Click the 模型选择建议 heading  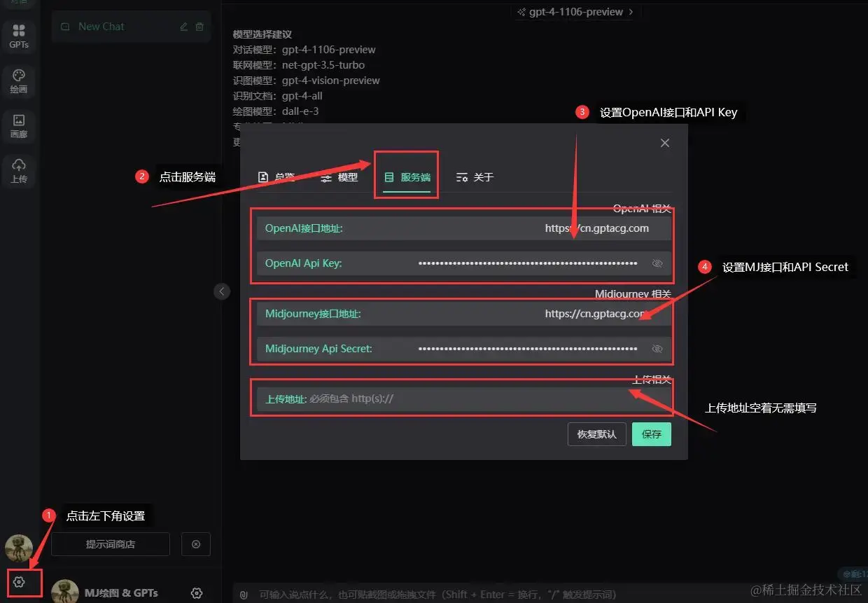[x=262, y=34]
